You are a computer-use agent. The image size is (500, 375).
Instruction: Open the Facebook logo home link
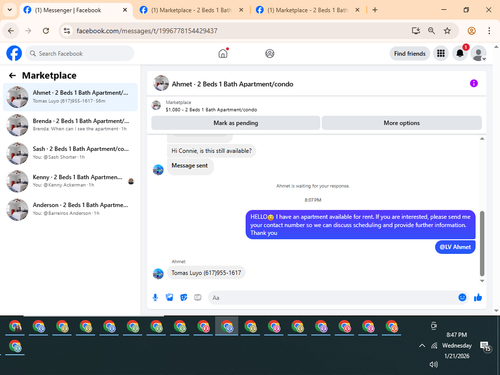[x=14, y=53]
